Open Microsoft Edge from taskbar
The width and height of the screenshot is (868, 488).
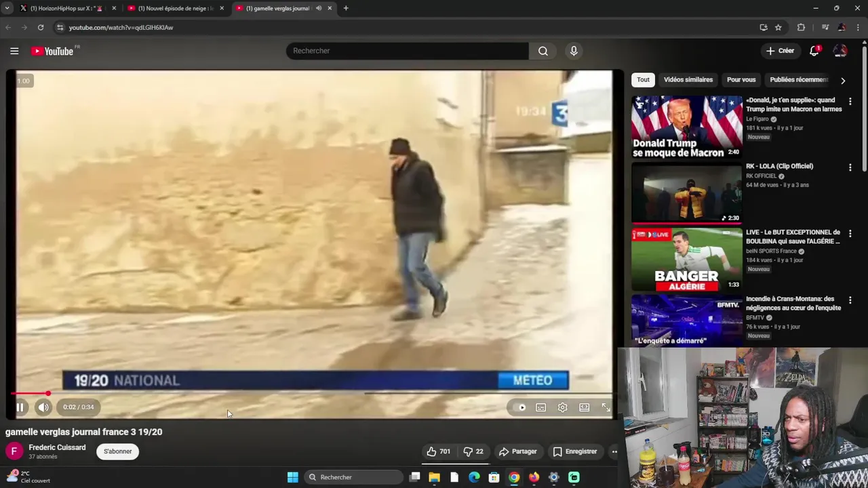click(x=474, y=477)
